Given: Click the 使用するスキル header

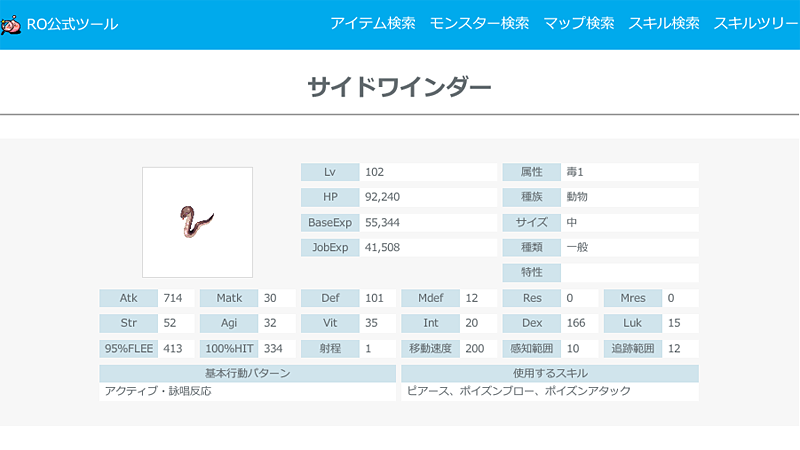Looking at the screenshot, I should pos(550,373).
